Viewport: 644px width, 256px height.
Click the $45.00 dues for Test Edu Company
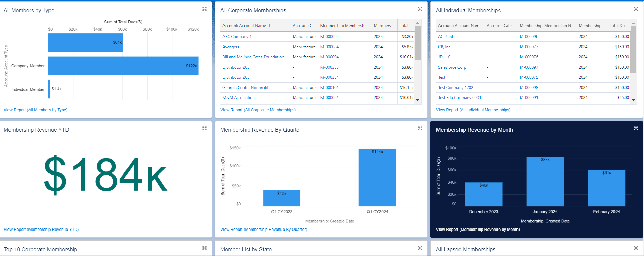click(x=623, y=98)
